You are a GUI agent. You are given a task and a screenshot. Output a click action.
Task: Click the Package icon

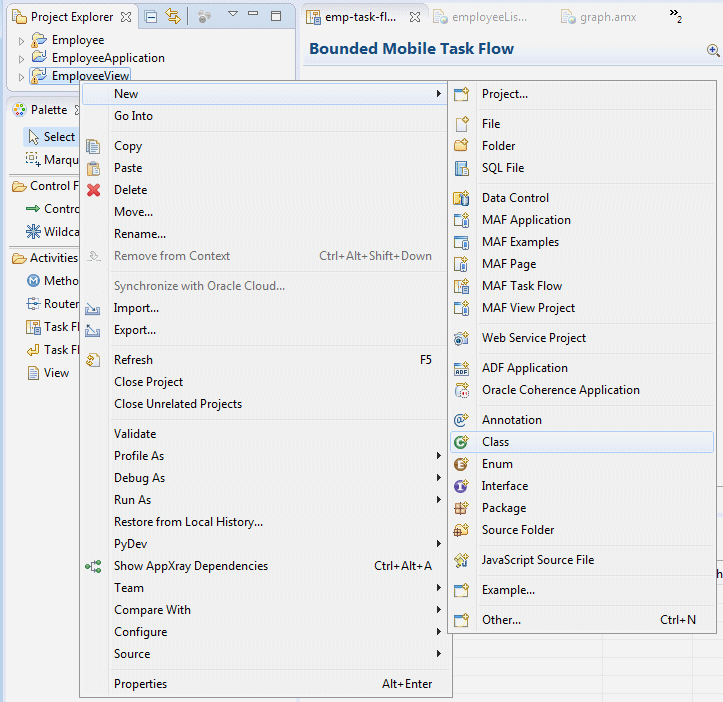coord(462,508)
